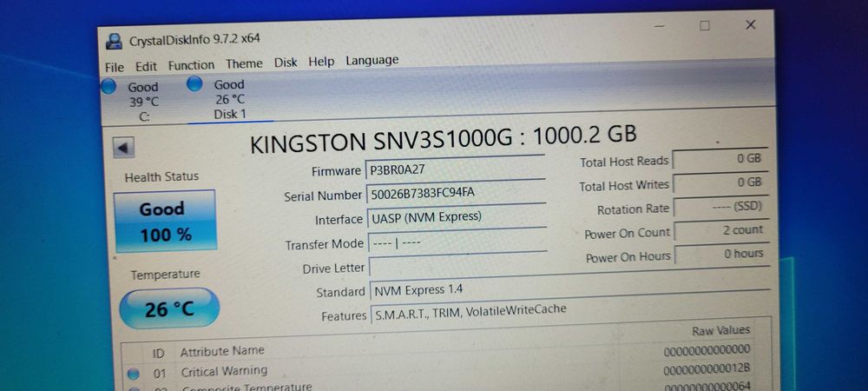Click the previous disk arrow button
The width and height of the screenshot is (868, 391).
[x=123, y=148]
